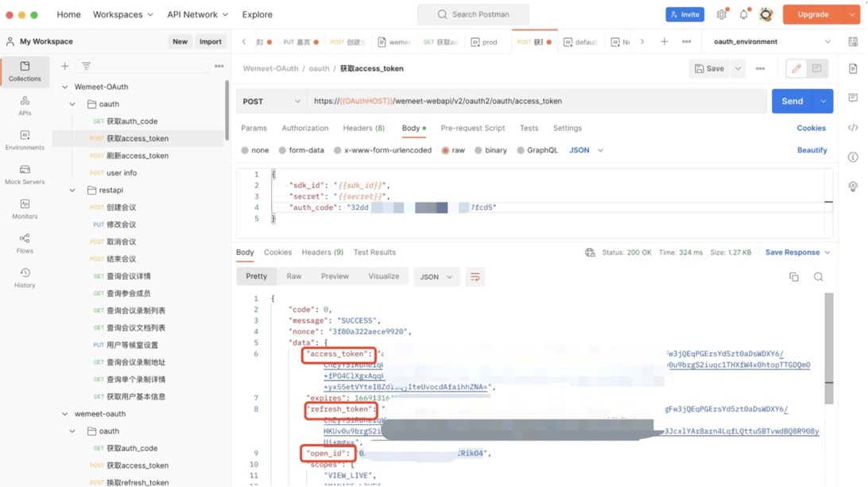This screenshot has height=487, width=868.
Task: Select the GraphQL body type radio
Action: 521,150
